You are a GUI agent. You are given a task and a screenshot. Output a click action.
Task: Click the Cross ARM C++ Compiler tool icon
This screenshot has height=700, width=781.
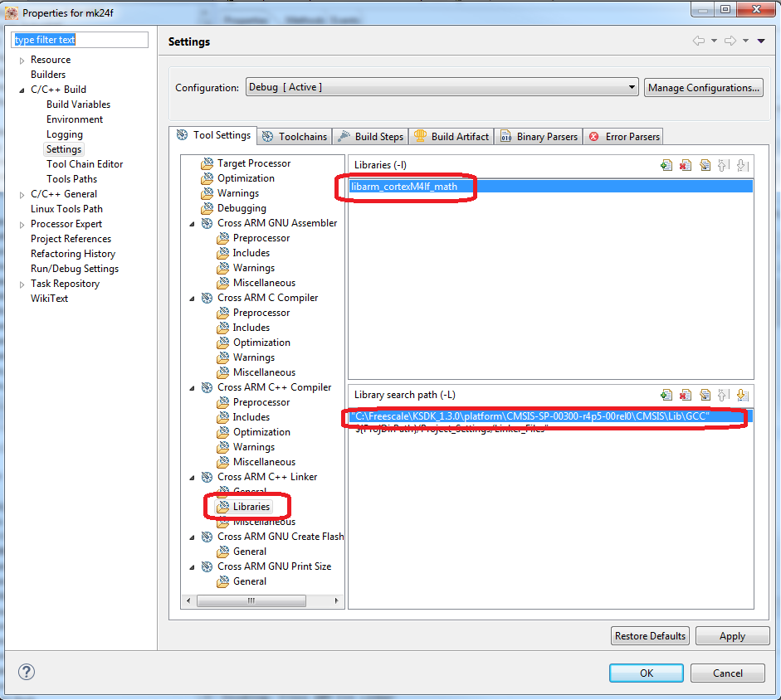click(207, 387)
